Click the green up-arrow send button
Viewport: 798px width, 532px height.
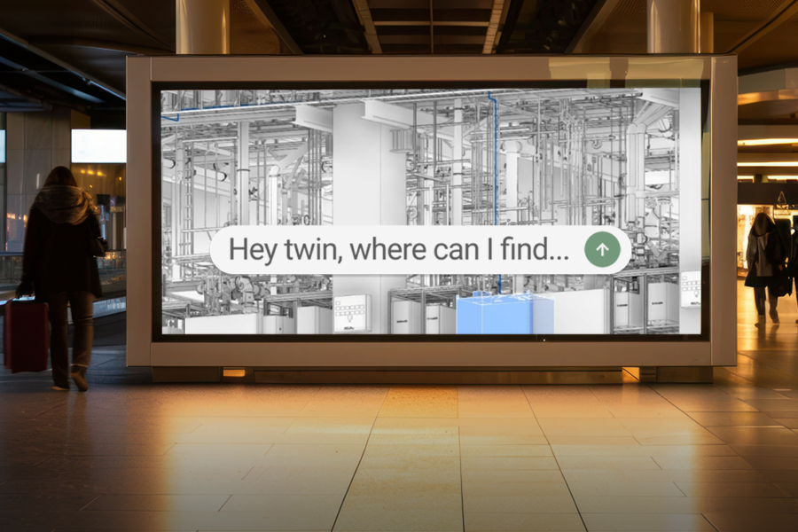602,250
